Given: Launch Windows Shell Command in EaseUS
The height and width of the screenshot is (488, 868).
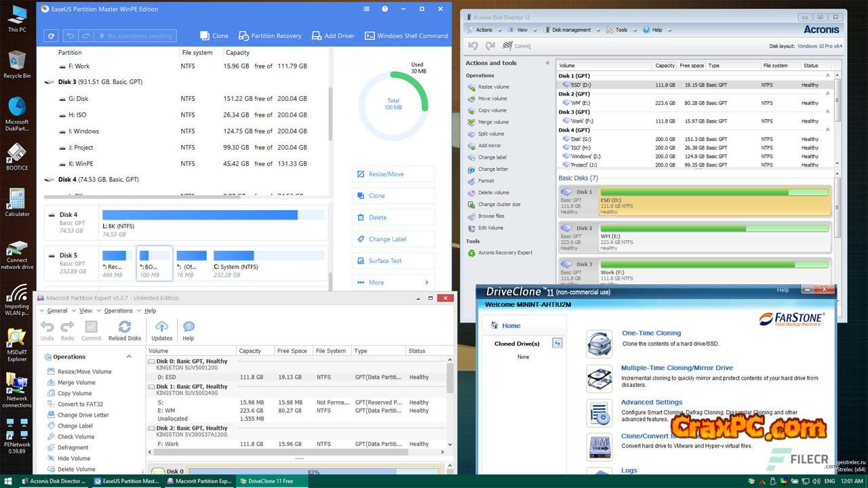Looking at the screenshot, I should point(406,36).
